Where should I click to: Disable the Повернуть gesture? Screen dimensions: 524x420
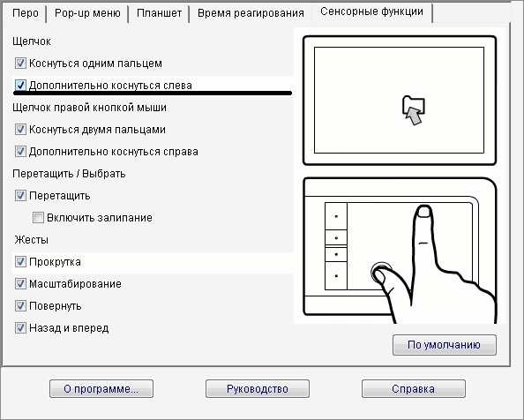coord(20,305)
